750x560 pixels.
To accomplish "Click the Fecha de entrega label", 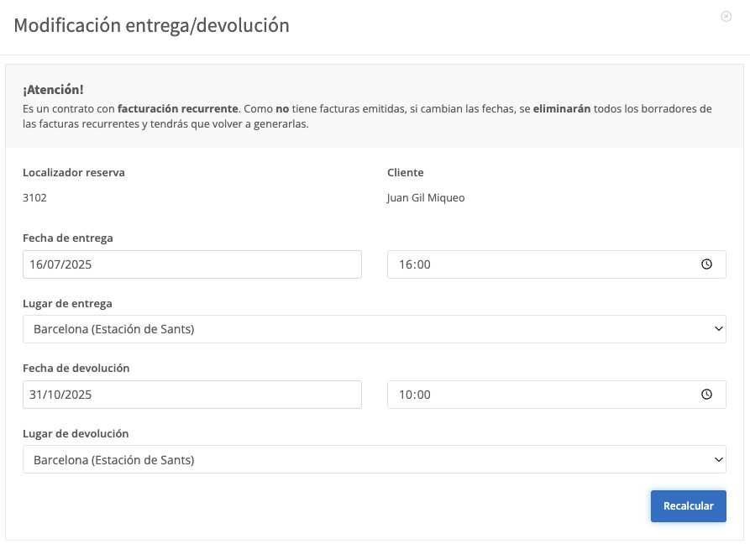I will point(68,238).
